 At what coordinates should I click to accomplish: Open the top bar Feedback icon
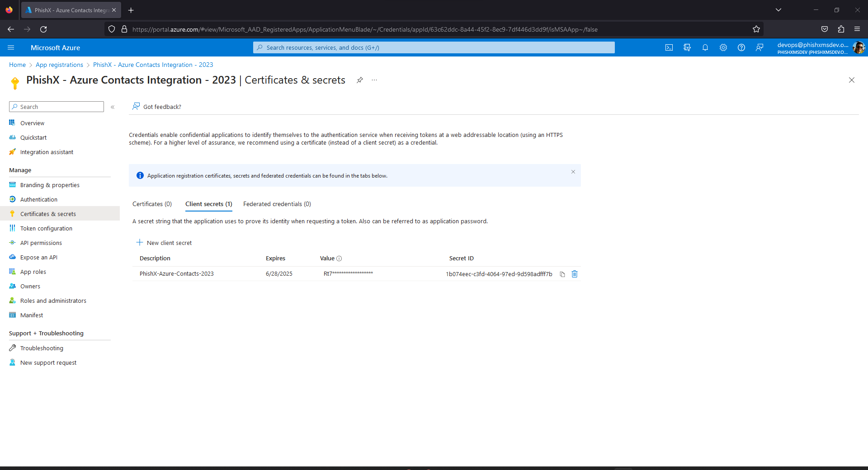[759, 47]
